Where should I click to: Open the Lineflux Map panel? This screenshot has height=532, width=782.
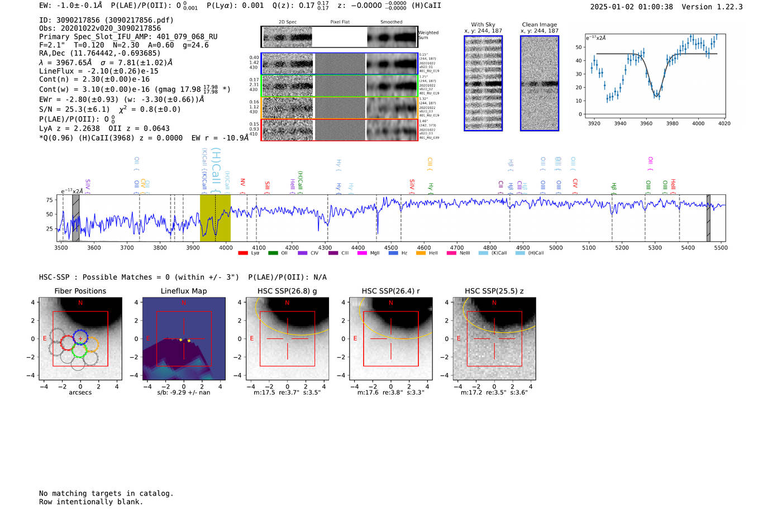click(184, 338)
